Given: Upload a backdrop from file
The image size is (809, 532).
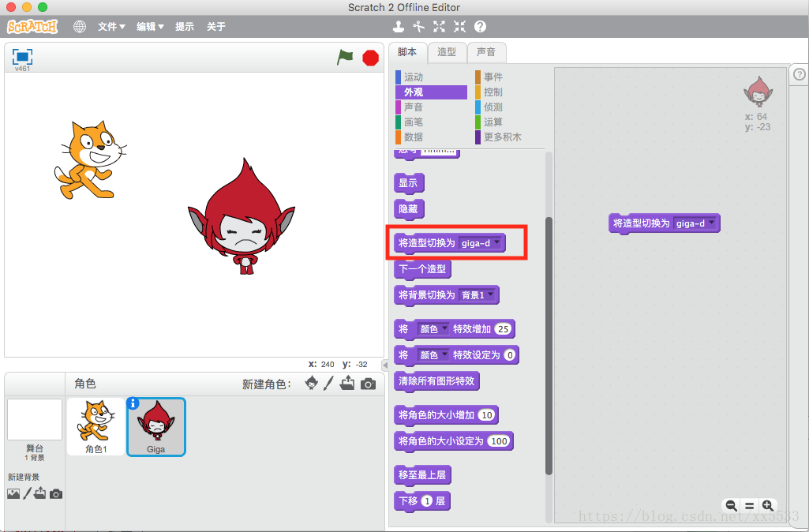Looking at the screenshot, I should tap(39, 494).
